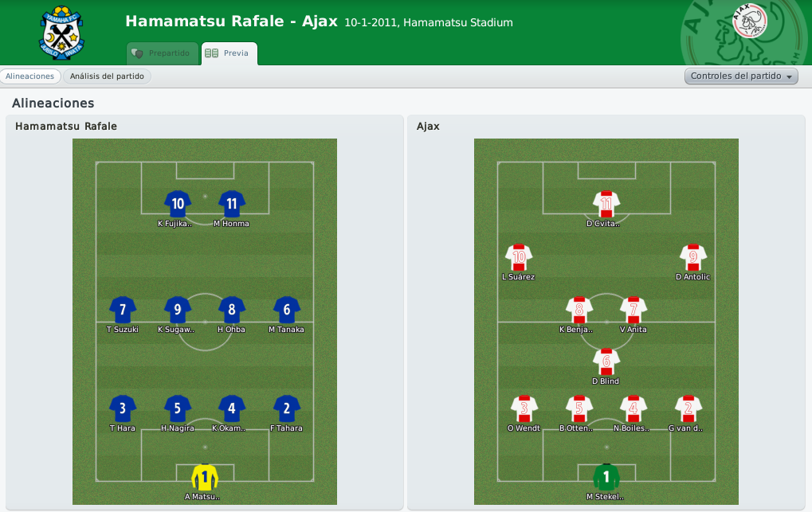Click M Stekel.. green goalkeeper shirt

click(606, 477)
